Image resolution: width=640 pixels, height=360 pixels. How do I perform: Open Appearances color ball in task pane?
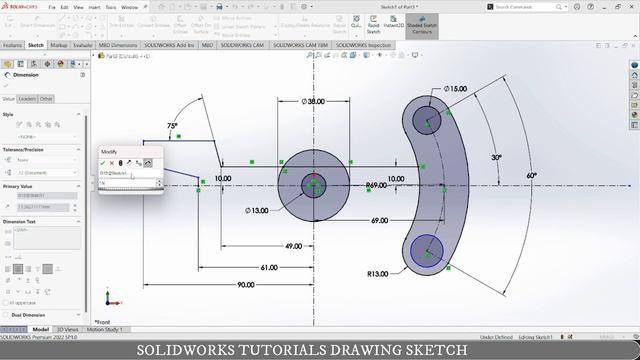pyautogui.click(x=634, y=115)
